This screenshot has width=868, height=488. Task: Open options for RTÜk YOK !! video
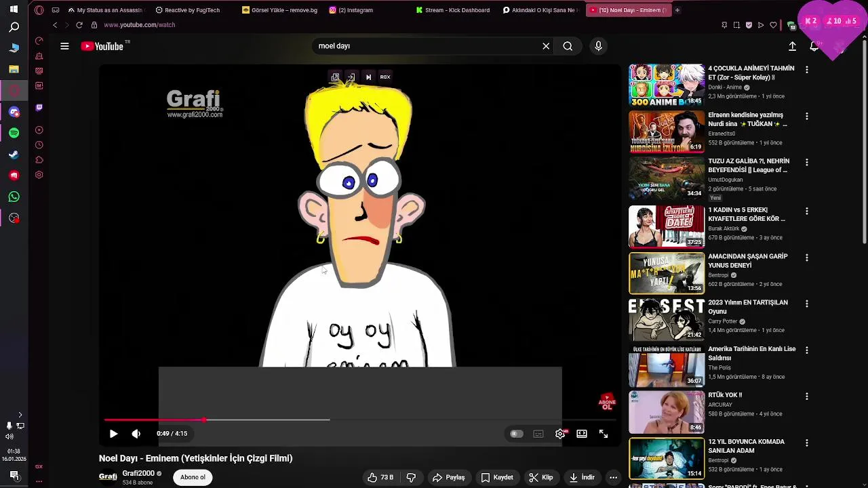click(806, 396)
